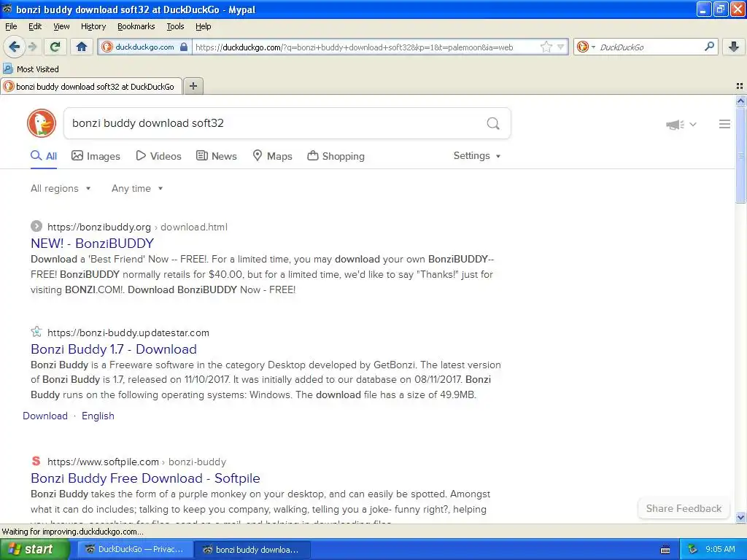Open the DuckDuckGo hamburger menu
The width and height of the screenshot is (747, 560).
point(724,124)
